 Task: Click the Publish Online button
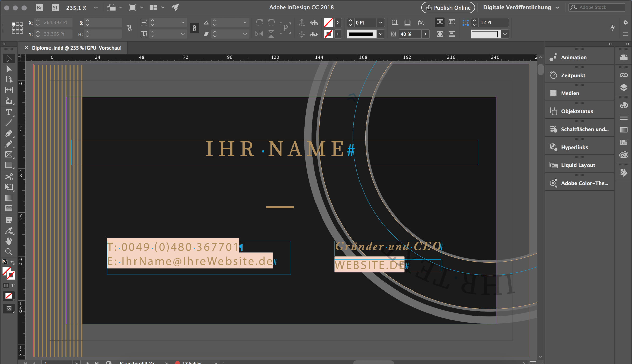448,8
